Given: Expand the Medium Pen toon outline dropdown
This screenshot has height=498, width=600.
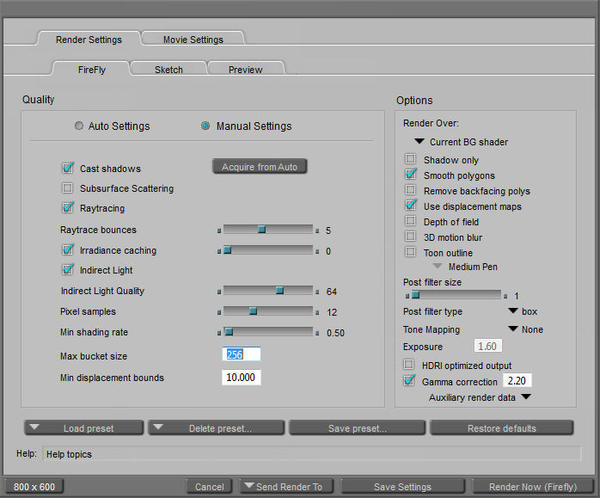Looking at the screenshot, I should click(x=438, y=266).
